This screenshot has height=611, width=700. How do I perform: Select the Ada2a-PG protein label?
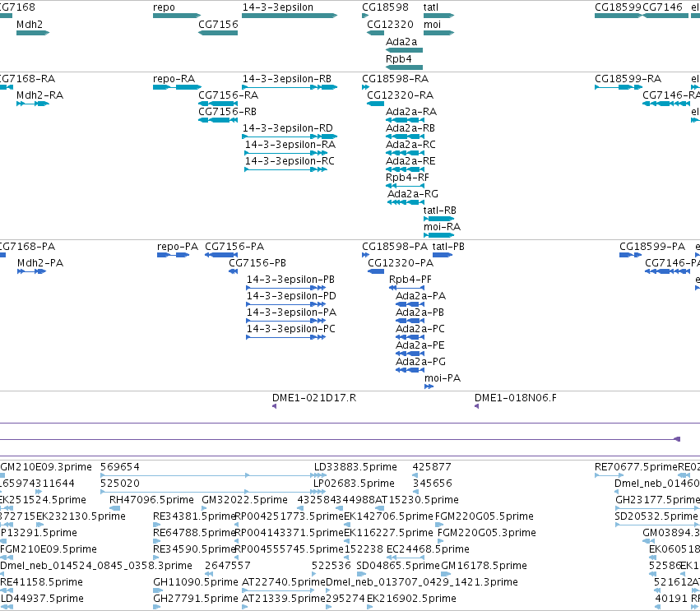point(420,362)
